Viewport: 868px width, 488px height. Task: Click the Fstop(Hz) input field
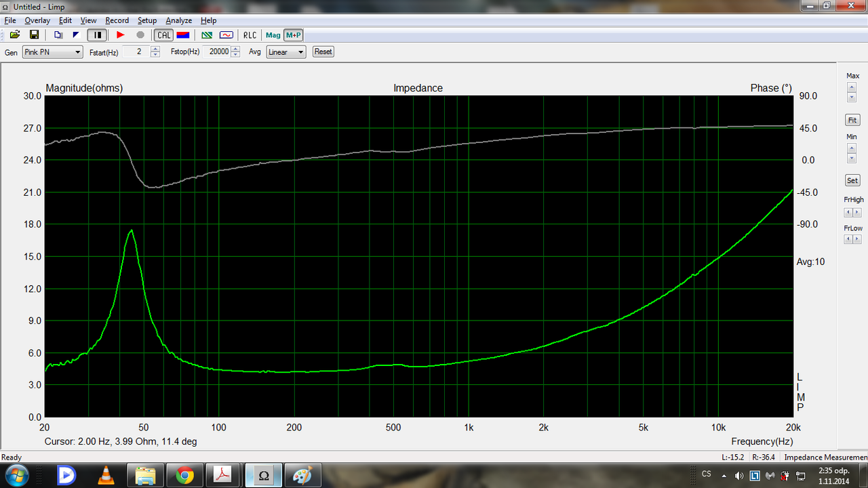217,52
